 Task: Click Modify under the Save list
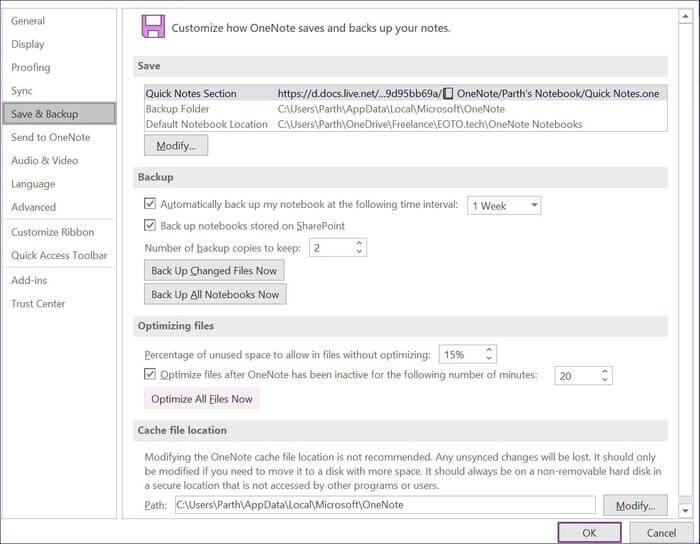tap(176, 146)
